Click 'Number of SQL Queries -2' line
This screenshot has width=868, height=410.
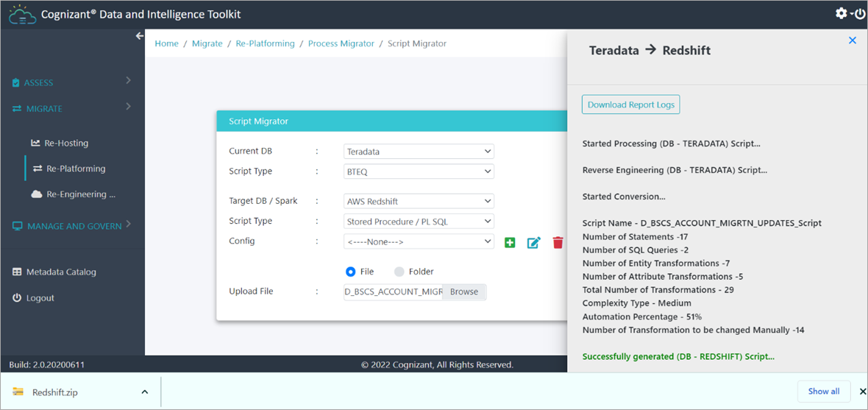click(636, 250)
